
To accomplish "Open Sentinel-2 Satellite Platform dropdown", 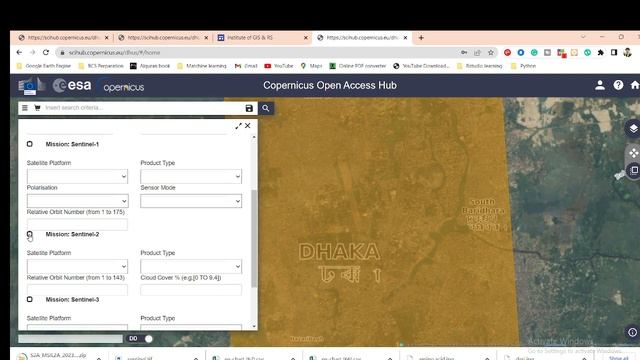I will pyautogui.click(x=77, y=267).
